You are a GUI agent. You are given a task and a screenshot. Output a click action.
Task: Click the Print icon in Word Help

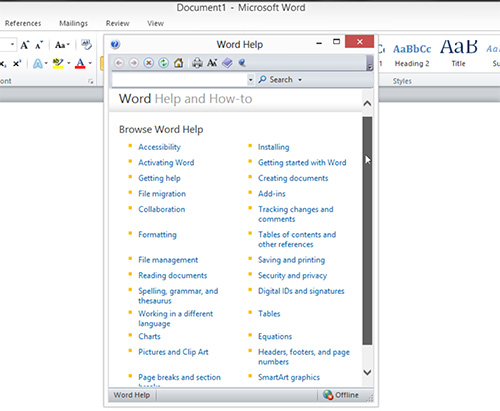(x=197, y=63)
